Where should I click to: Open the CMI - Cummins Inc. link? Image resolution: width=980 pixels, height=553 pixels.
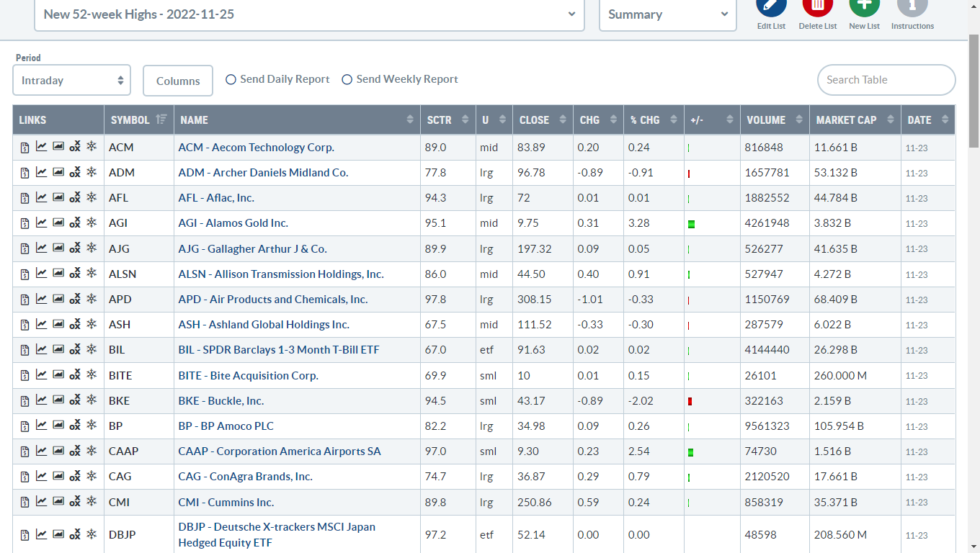(x=226, y=503)
